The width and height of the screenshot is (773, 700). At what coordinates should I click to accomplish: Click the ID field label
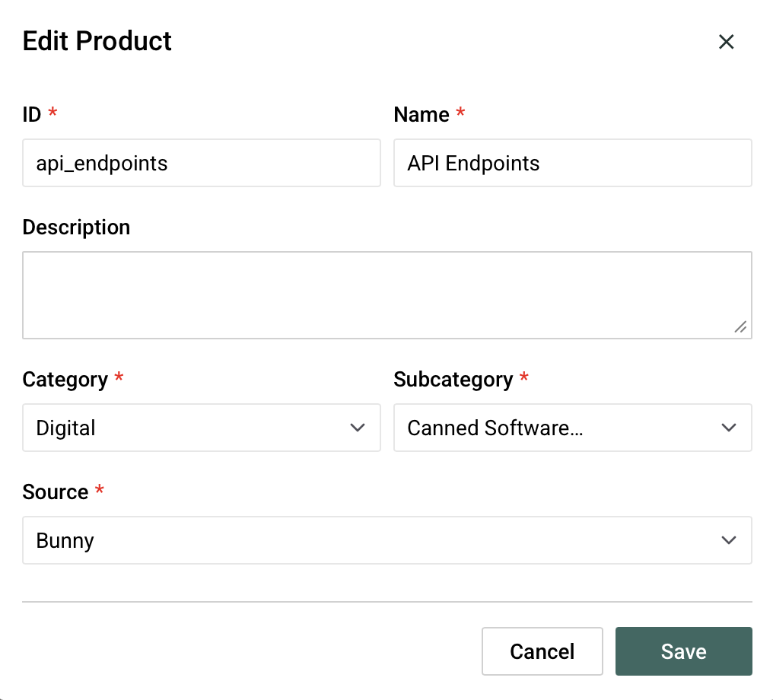(31, 115)
